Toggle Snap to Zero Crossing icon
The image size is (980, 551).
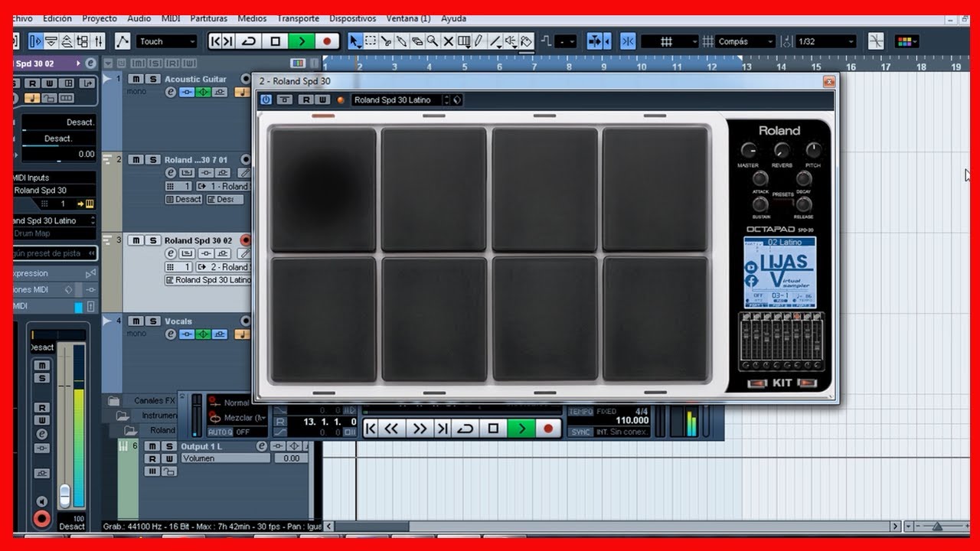click(876, 41)
